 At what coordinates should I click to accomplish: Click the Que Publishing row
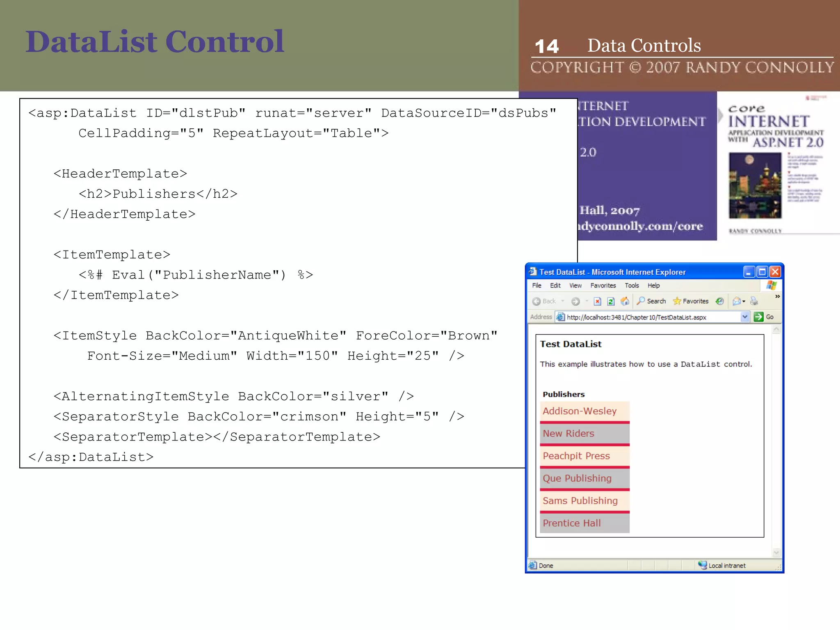coord(584,478)
